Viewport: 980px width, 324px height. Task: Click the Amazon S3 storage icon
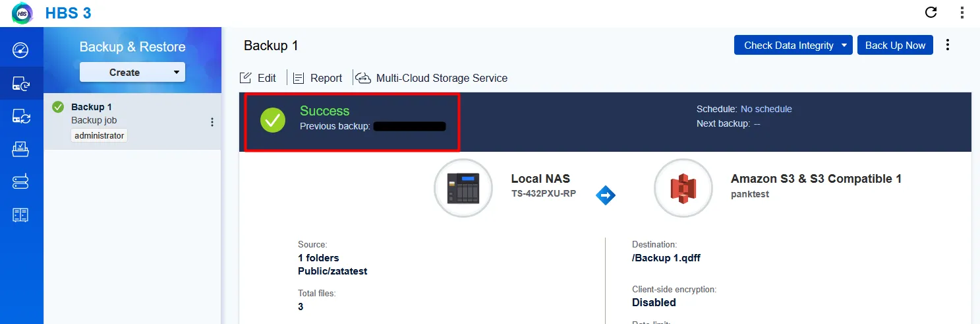click(x=683, y=188)
